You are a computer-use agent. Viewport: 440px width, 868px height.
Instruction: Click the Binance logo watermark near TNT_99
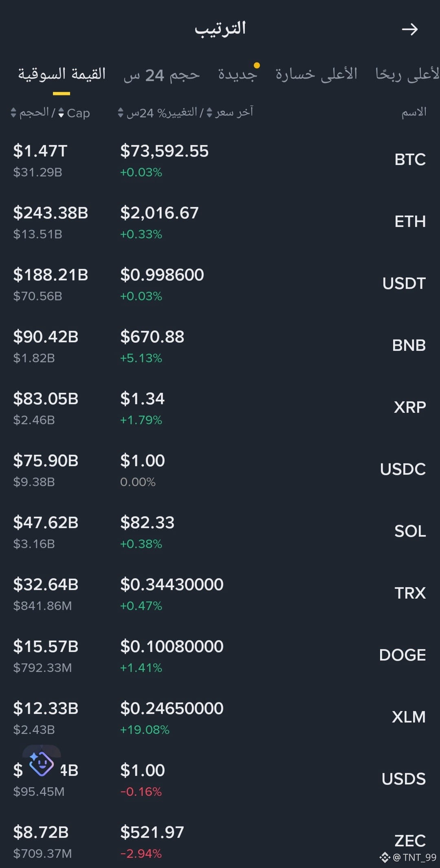coord(385,857)
